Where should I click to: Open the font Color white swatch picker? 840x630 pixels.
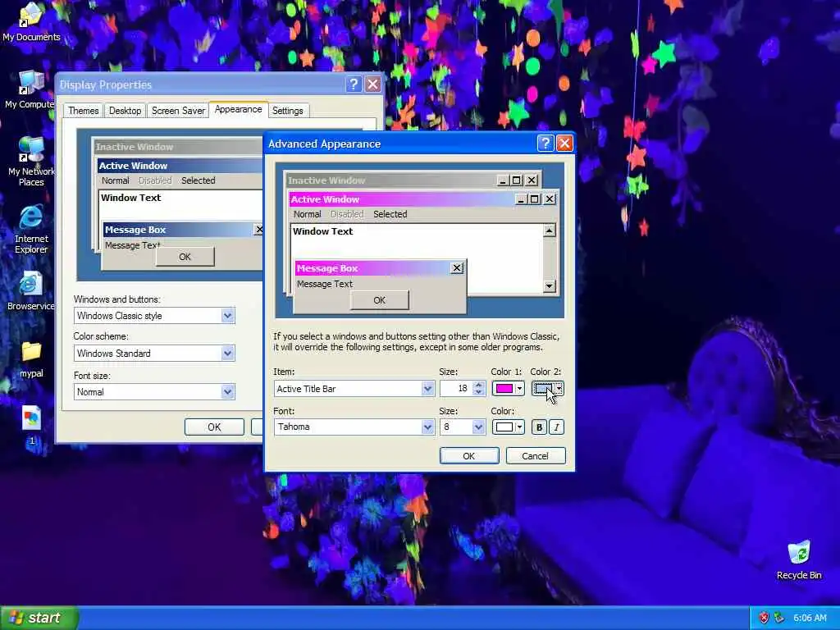coord(508,427)
